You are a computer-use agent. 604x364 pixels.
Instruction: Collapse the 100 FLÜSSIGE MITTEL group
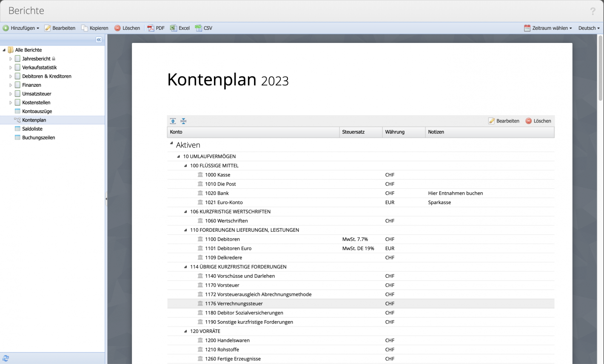tap(185, 165)
